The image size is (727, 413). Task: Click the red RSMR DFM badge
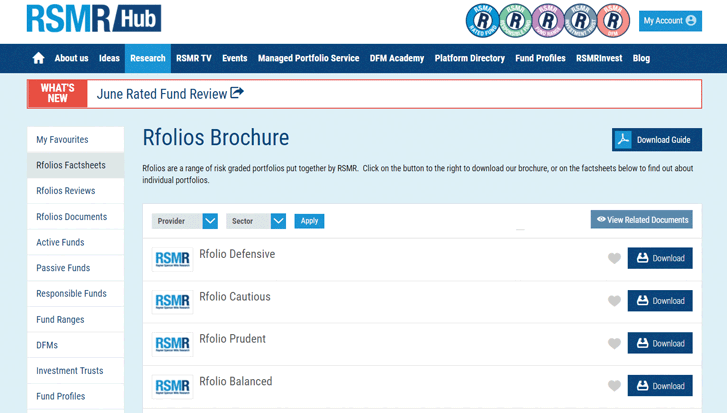613,20
